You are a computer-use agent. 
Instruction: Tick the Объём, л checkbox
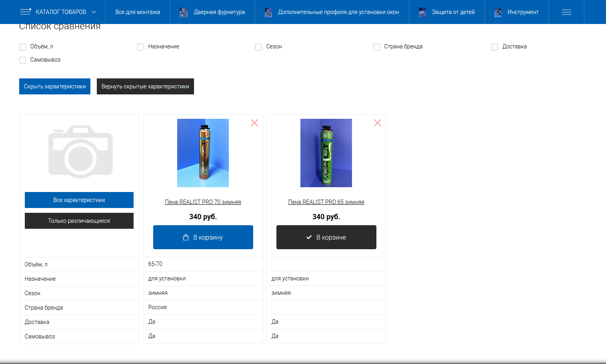click(23, 47)
